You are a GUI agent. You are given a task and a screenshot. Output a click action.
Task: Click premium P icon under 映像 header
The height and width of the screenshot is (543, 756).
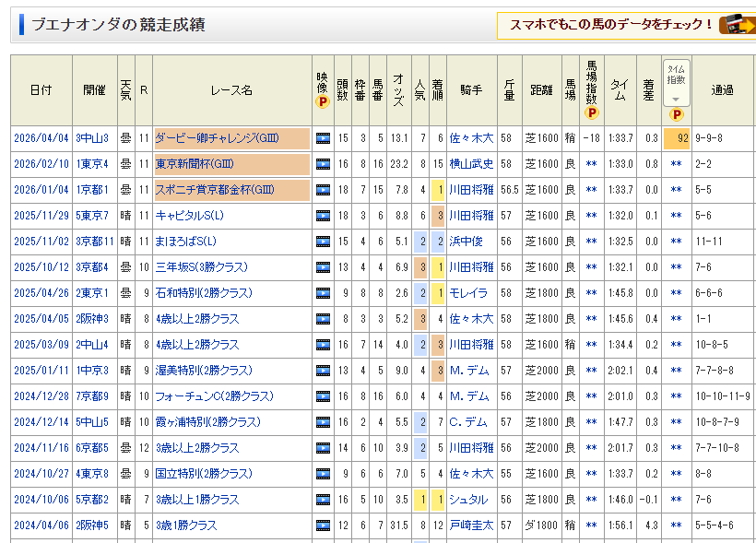(x=322, y=102)
